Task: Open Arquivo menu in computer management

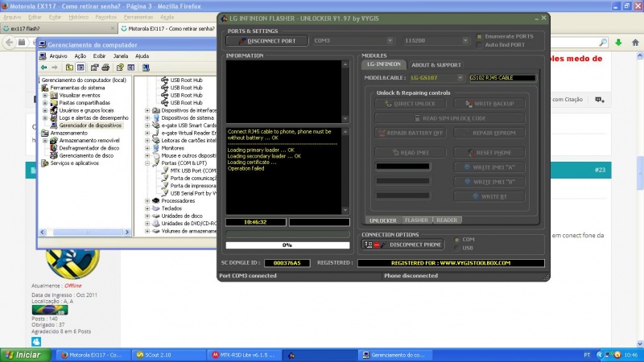Action: pos(58,56)
